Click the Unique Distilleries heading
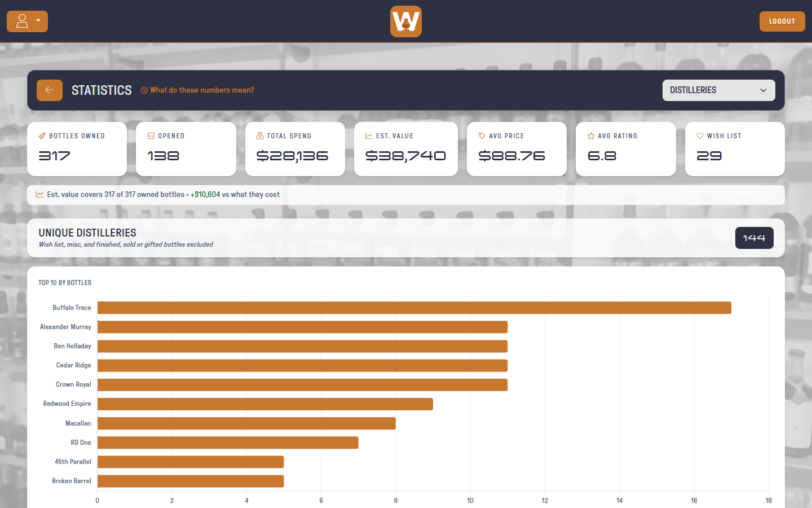 click(87, 233)
